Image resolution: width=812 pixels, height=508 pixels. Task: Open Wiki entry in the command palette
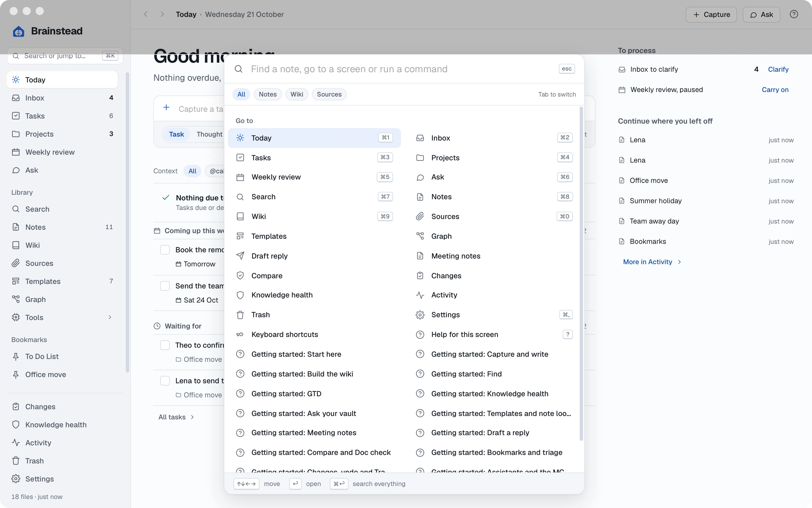[314, 216]
